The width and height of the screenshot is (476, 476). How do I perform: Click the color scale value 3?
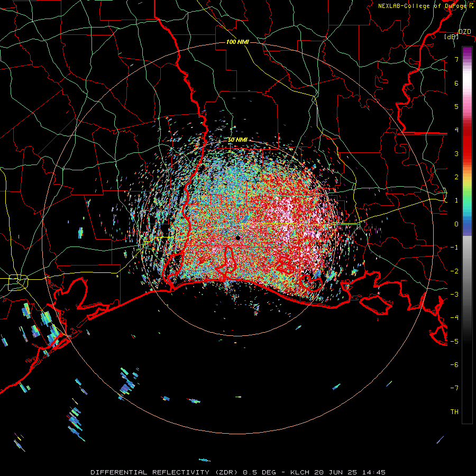pos(456,153)
